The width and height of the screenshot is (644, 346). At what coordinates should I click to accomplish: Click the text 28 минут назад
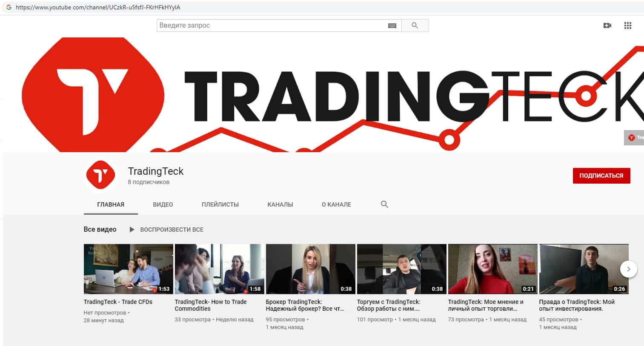click(x=103, y=320)
